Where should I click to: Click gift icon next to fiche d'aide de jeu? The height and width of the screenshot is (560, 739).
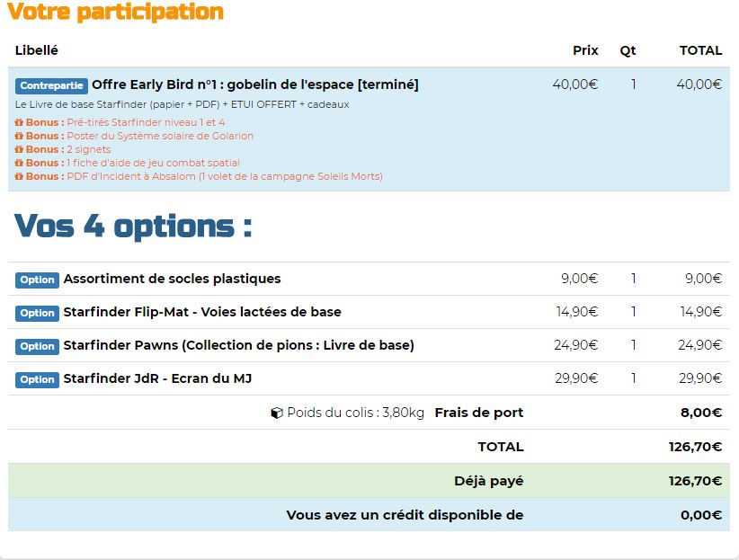19,163
